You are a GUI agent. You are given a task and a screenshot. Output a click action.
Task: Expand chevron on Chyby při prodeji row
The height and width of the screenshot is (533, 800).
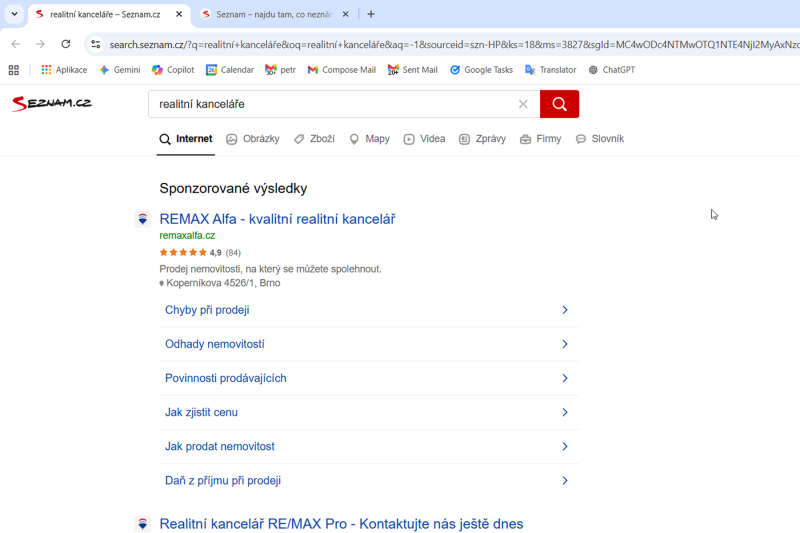point(565,310)
